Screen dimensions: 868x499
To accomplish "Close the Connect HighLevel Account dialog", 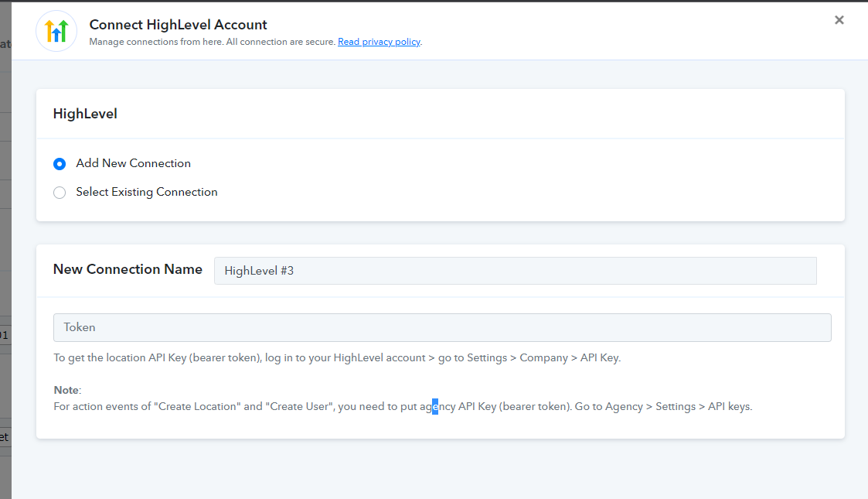I will [x=839, y=20].
